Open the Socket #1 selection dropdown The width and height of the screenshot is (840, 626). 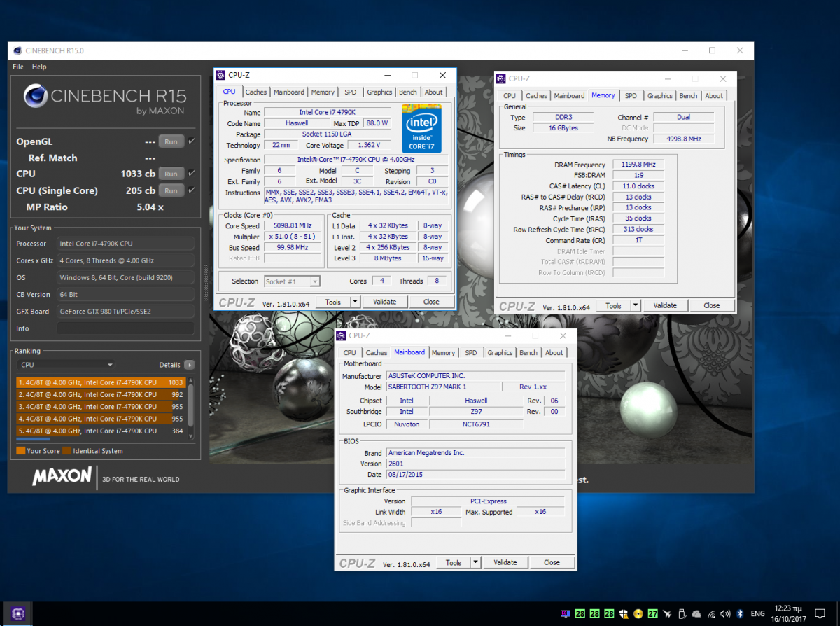click(x=292, y=281)
